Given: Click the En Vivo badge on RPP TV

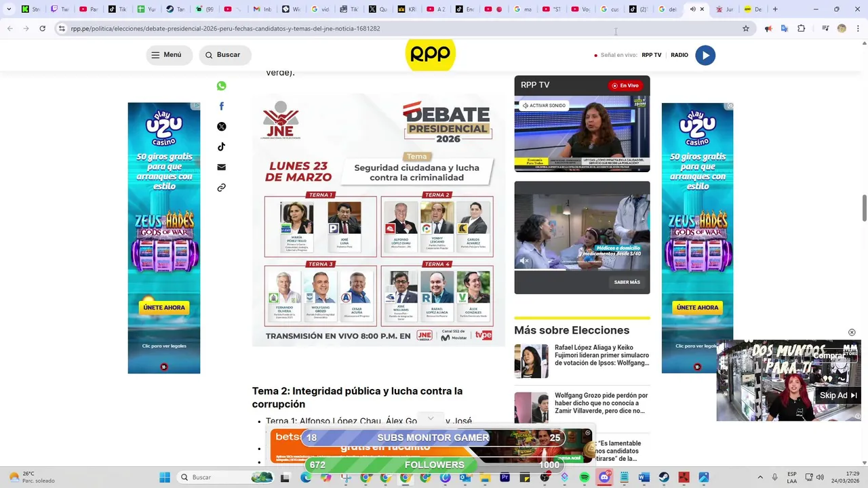Looking at the screenshot, I should [625, 85].
